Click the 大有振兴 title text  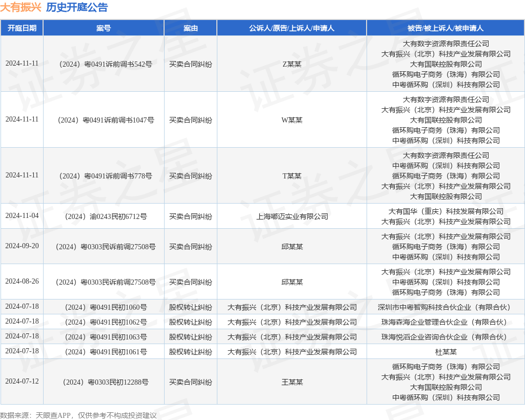(x=21, y=7)
